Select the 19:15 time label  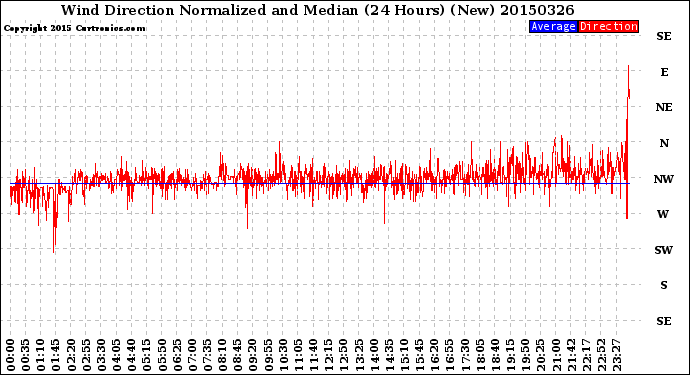coord(511,355)
